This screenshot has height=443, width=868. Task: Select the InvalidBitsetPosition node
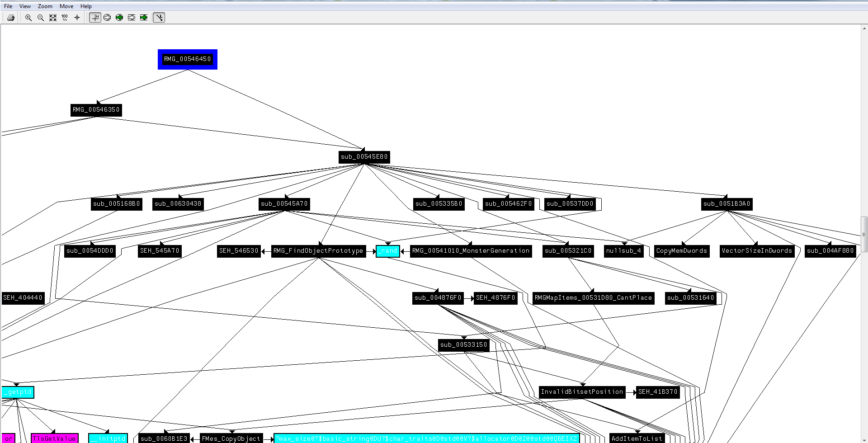coord(582,392)
